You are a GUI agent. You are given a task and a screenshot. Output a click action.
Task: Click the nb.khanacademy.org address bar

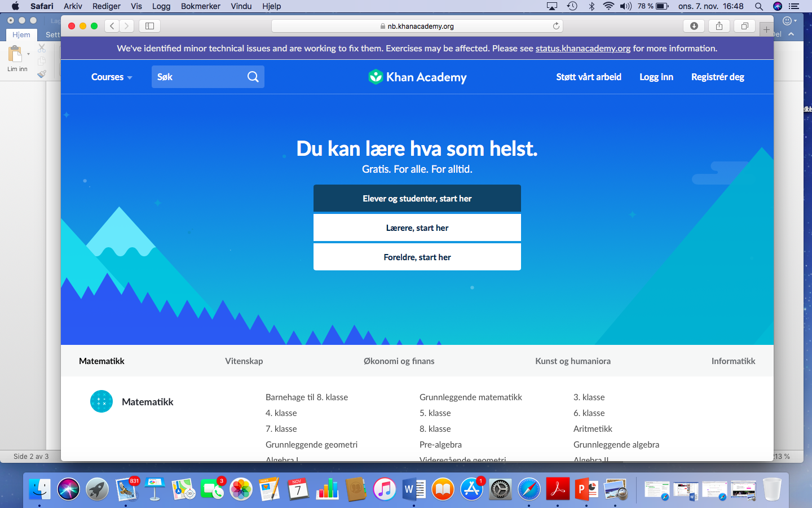click(417, 26)
